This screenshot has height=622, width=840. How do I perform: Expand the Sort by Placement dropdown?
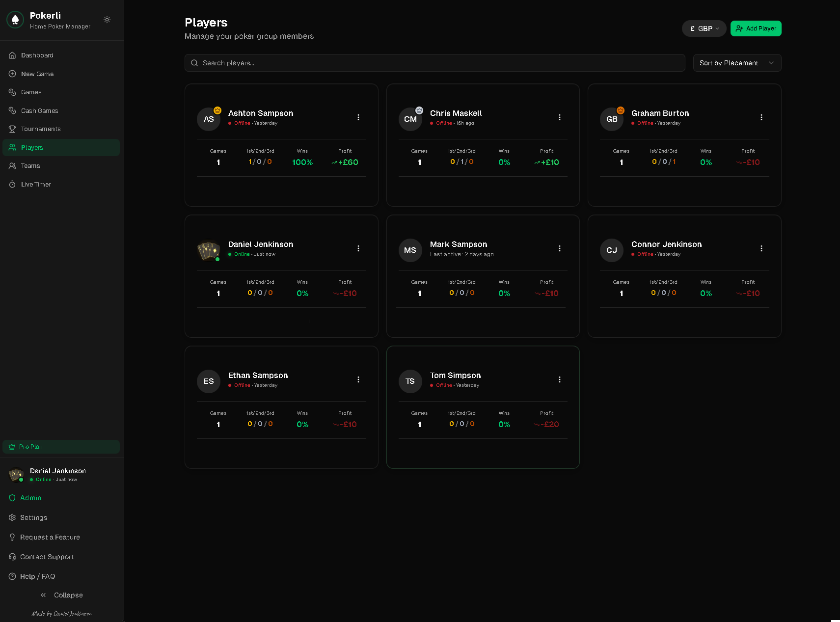[x=737, y=63]
